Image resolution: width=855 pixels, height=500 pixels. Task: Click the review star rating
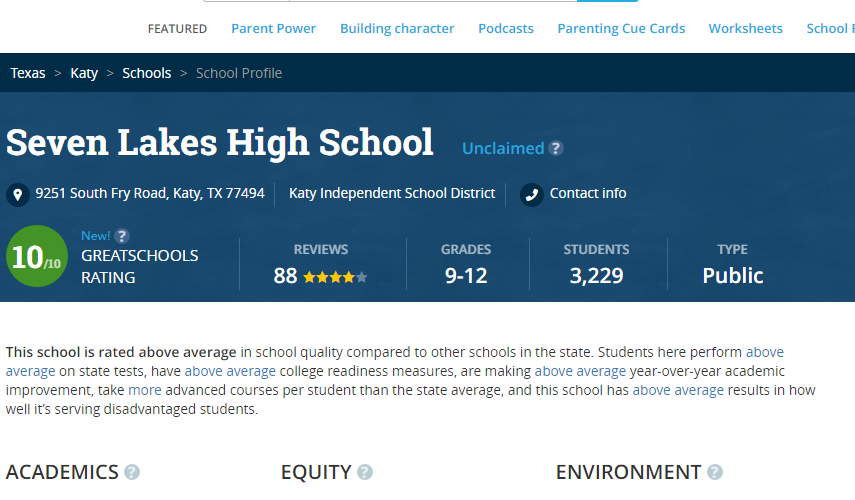point(335,277)
